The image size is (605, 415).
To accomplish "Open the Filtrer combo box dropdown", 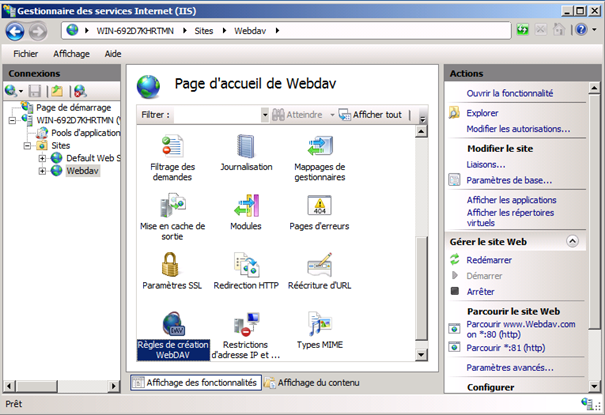I will pyautogui.click(x=265, y=115).
